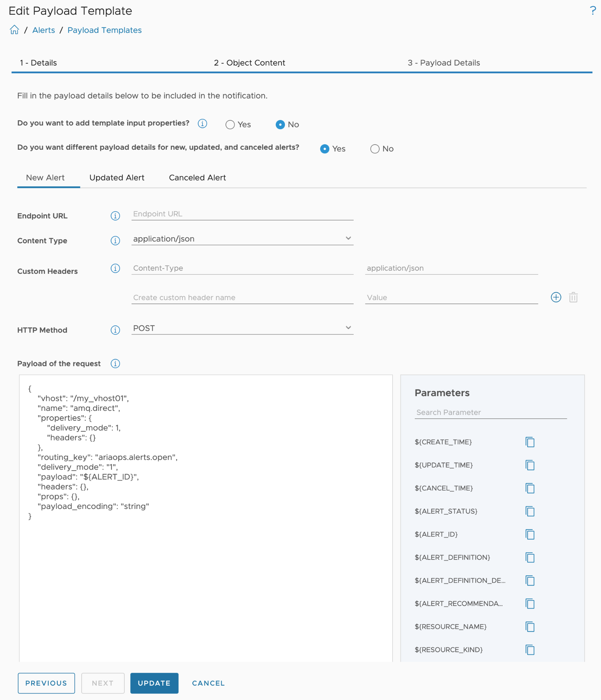Focus the custom header Value field
This screenshot has height=700, width=601.
451,297
